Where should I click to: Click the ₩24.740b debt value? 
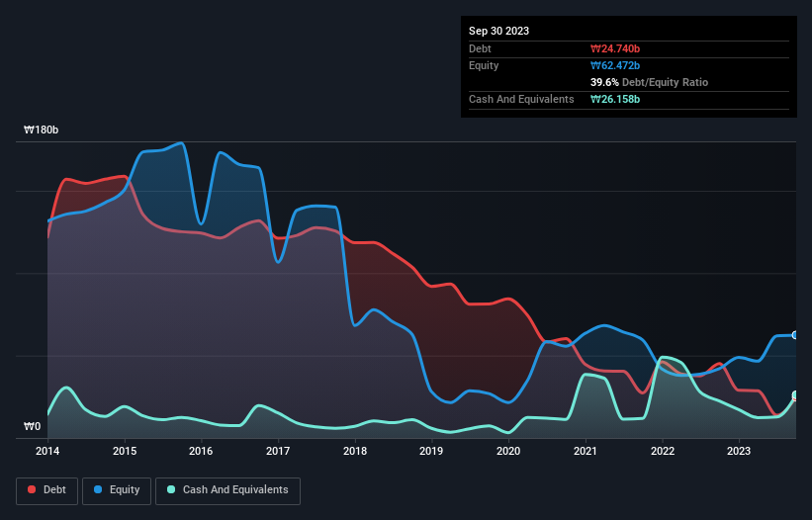pos(615,48)
